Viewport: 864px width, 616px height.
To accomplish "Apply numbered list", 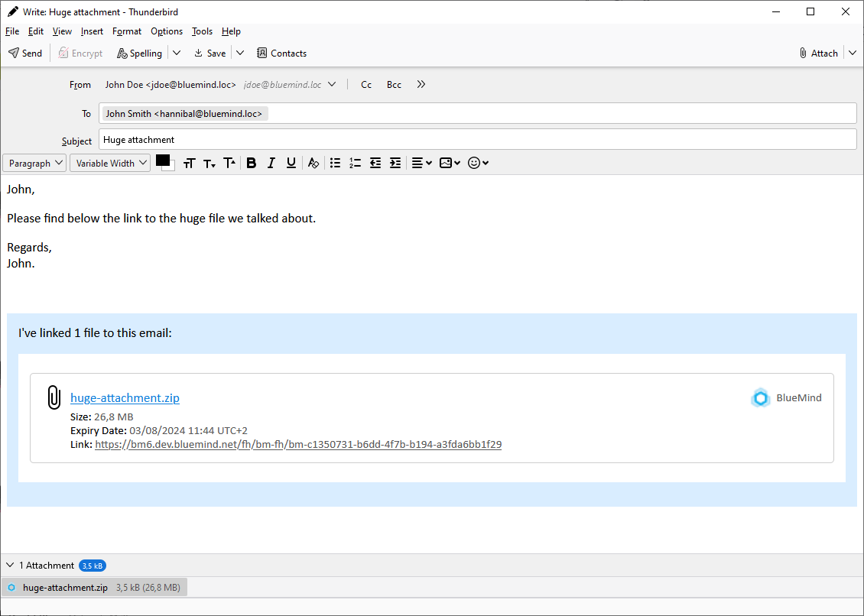I will tap(355, 163).
